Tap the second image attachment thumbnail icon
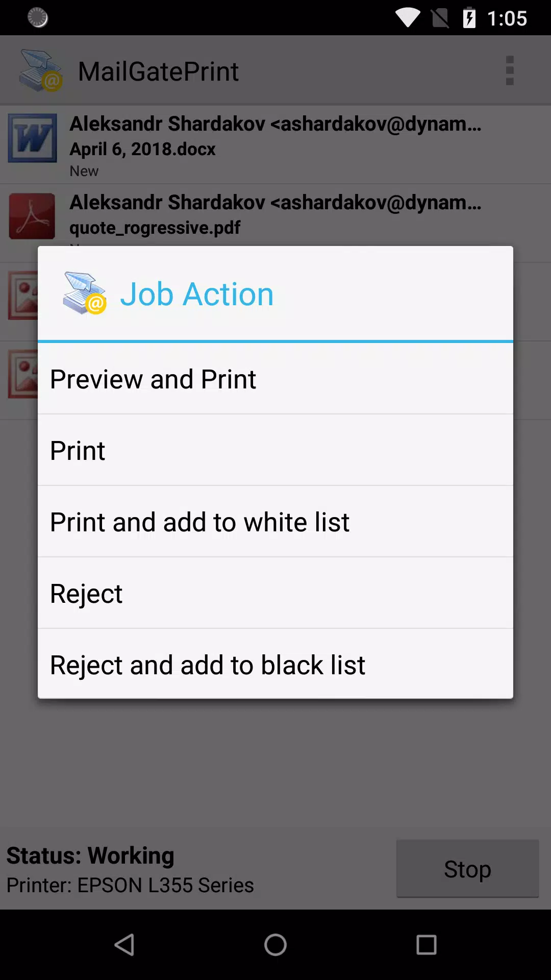This screenshot has width=551, height=980. pos(23,374)
